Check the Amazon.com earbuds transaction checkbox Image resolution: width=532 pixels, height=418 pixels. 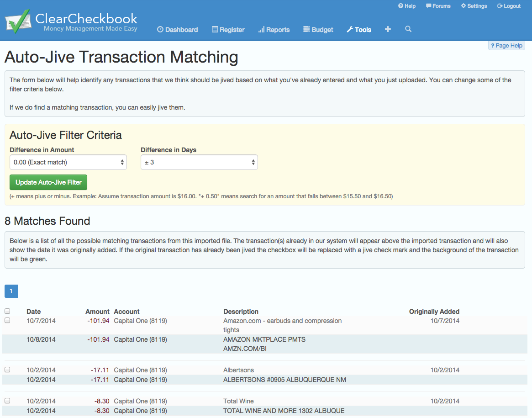(7, 320)
